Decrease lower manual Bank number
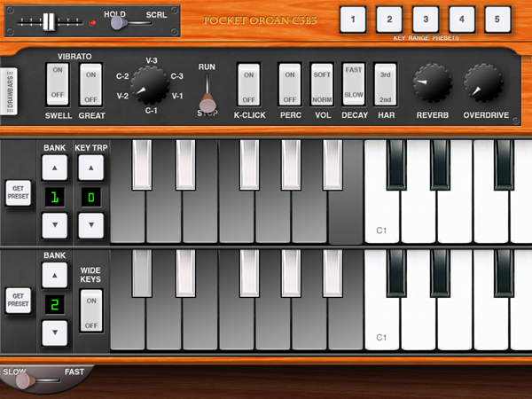 tap(55, 332)
